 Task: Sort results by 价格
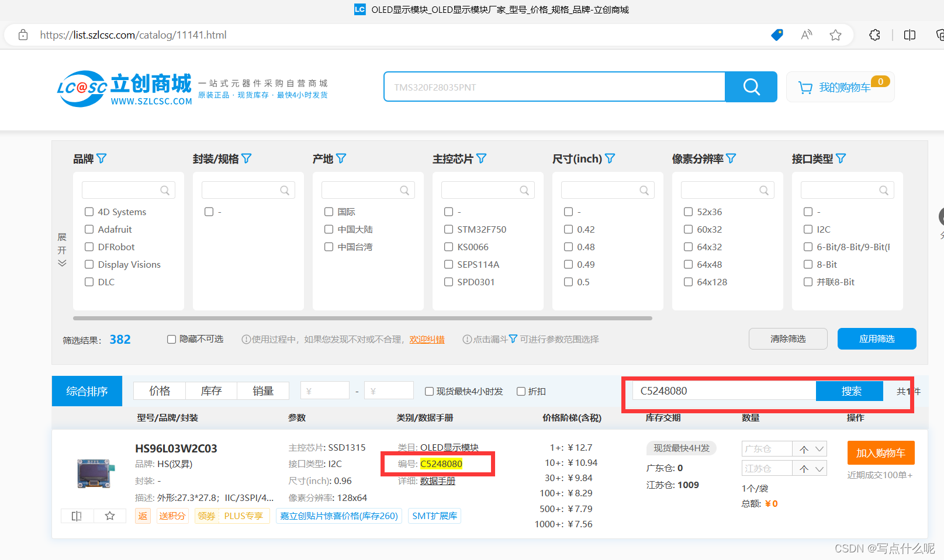click(x=160, y=391)
